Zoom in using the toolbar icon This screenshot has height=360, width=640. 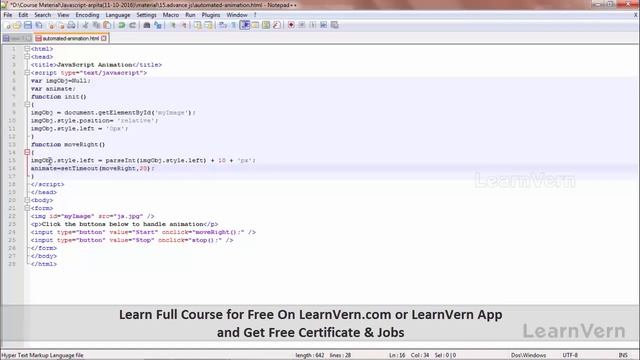pos(173,25)
